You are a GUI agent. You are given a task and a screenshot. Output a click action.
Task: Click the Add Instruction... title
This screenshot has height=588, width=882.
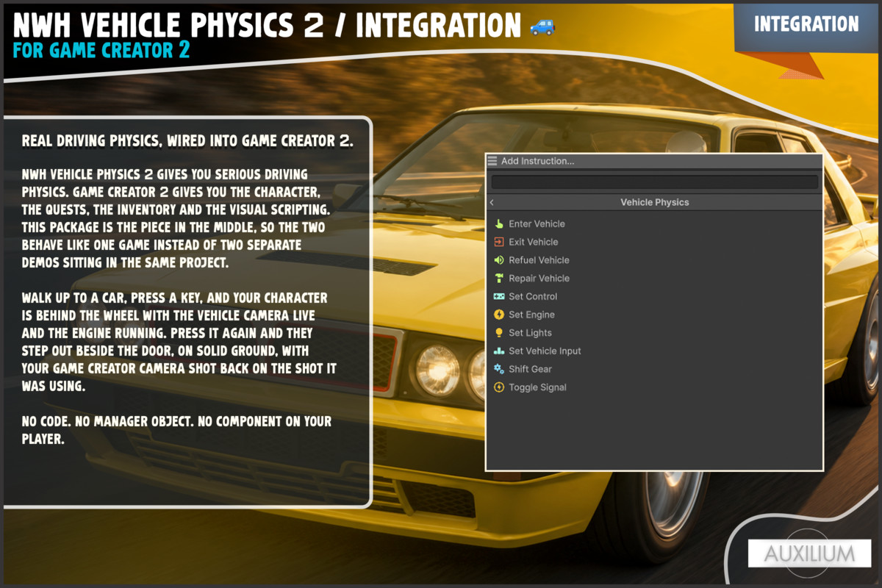click(x=537, y=161)
